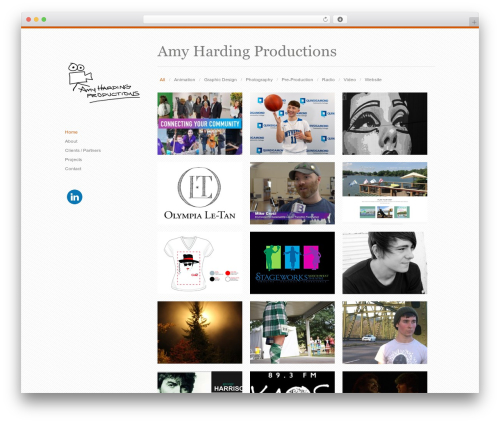Open a new tab with the plus button

[474, 22]
